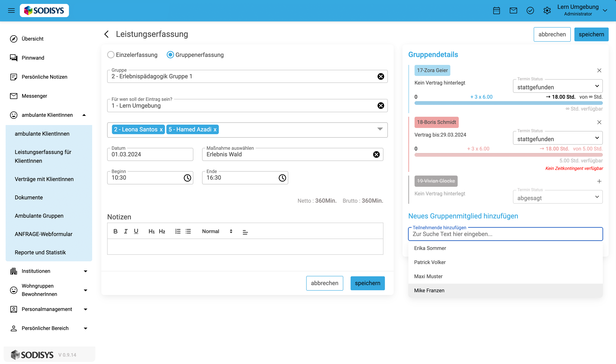This screenshot has height=364, width=616.
Task: Open the hamburger menu
Action: point(11,11)
